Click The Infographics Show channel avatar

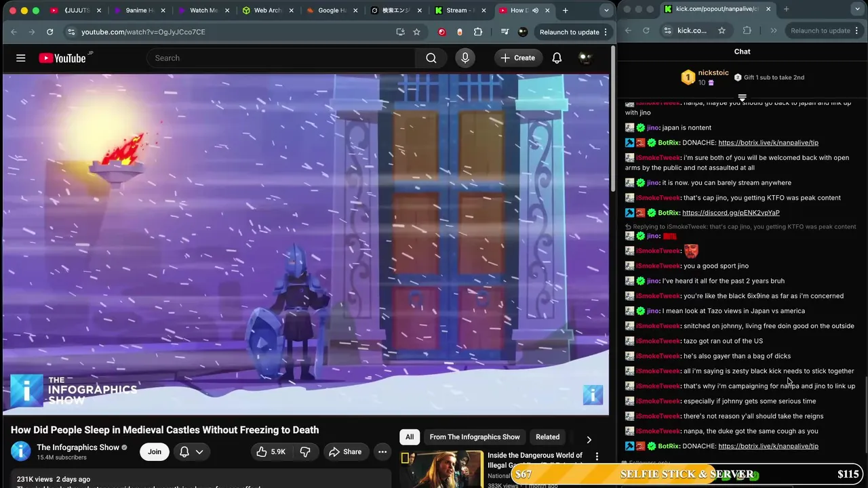[x=21, y=451]
